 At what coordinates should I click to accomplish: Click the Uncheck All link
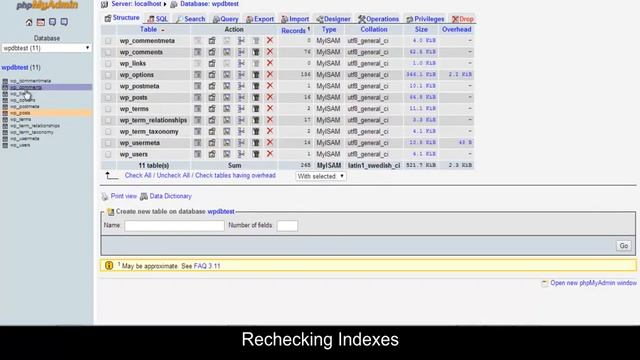click(173, 175)
